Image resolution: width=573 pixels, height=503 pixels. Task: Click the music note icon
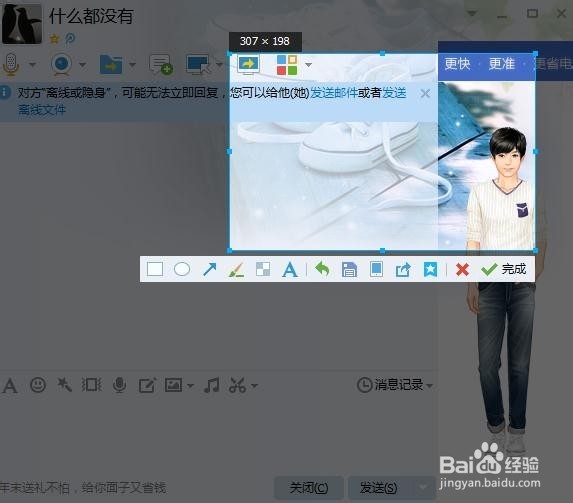click(212, 385)
